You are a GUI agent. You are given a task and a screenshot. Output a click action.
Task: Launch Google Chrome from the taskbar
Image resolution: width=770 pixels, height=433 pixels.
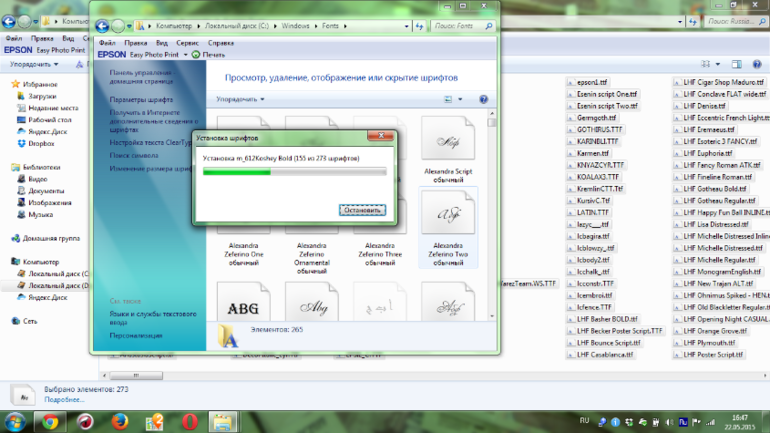pyautogui.click(x=51, y=420)
